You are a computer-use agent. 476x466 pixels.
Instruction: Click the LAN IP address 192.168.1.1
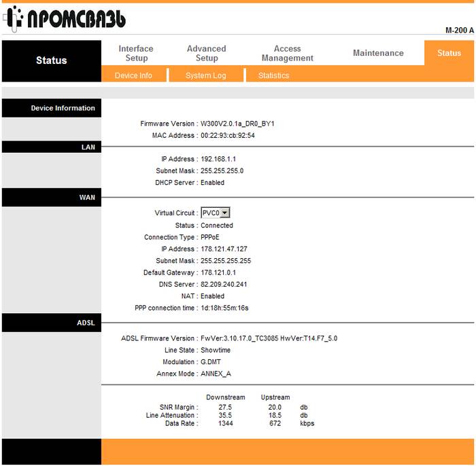[x=218, y=159]
